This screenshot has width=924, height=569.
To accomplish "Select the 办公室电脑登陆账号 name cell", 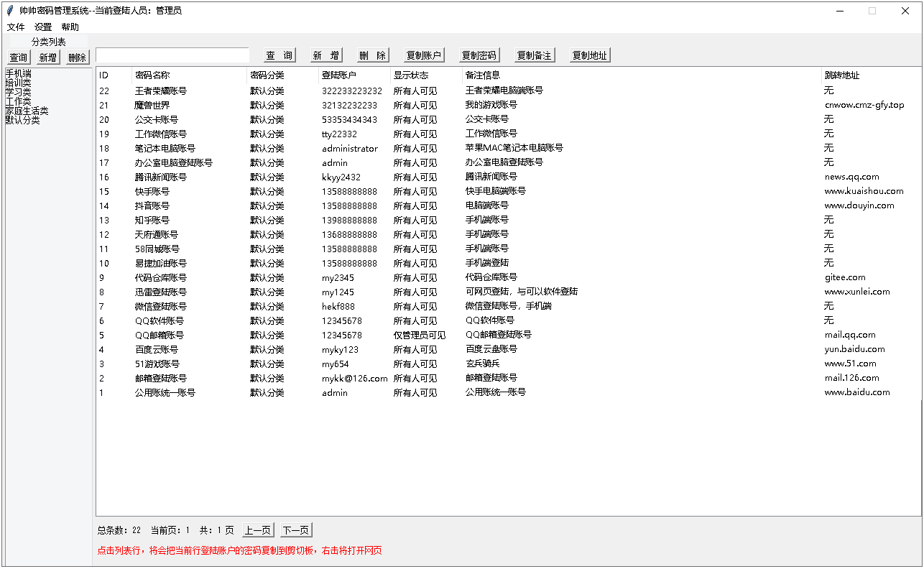I will 174,162.
